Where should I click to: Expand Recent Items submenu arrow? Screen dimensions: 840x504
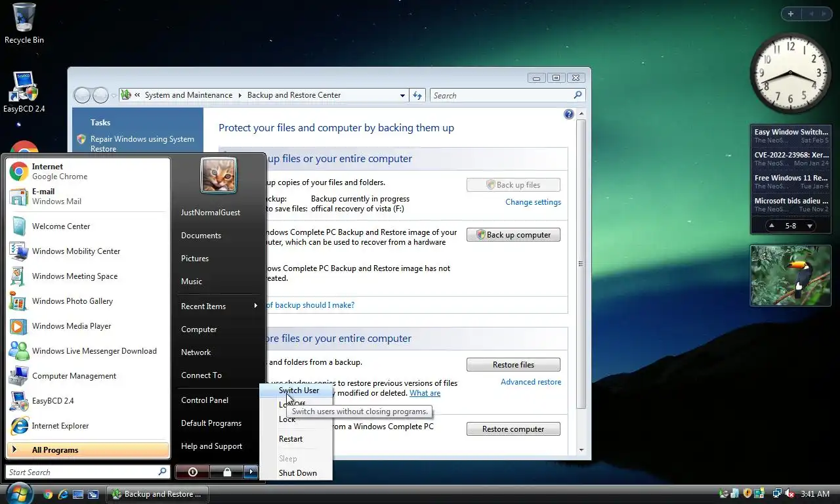pos(256,306)
